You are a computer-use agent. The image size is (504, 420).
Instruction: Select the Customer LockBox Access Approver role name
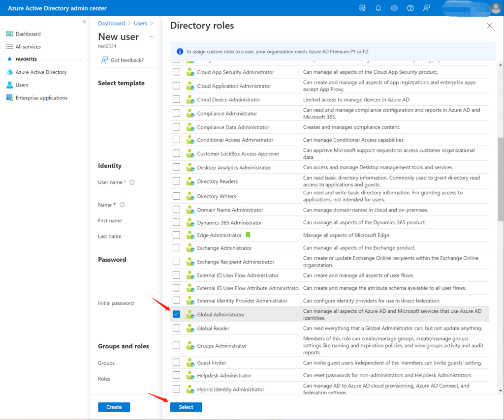(x=238, y=153)
